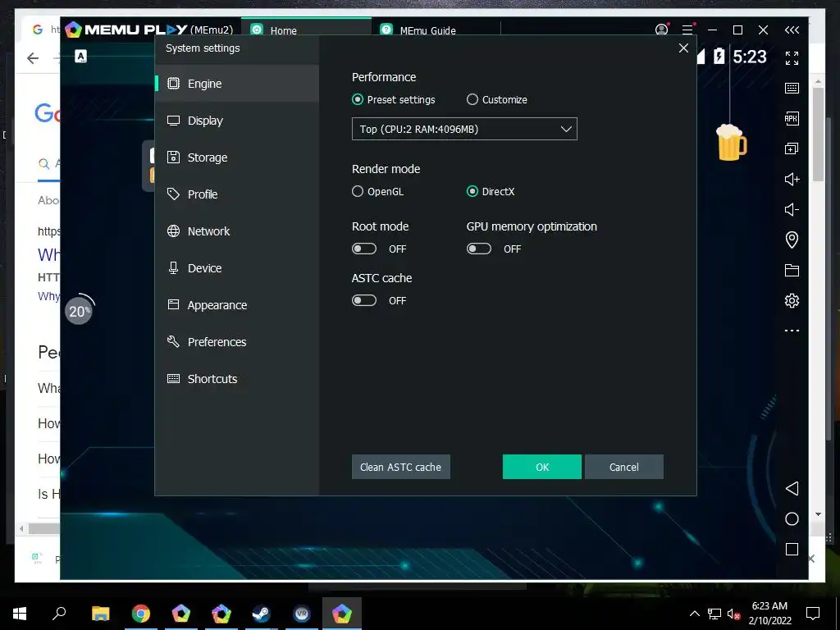Open the settings gear in MEmu sidebar

[x=792, y=300]
